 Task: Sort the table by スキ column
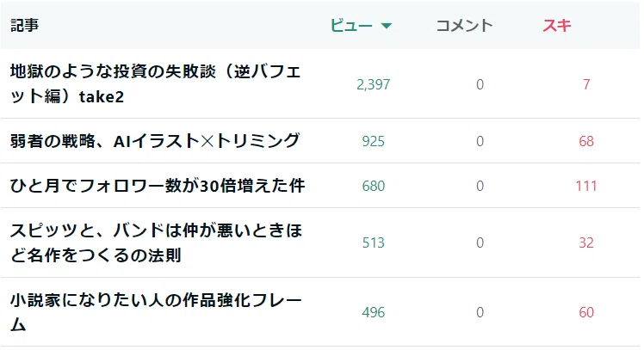pyautogui.click(x=557, y=26)
